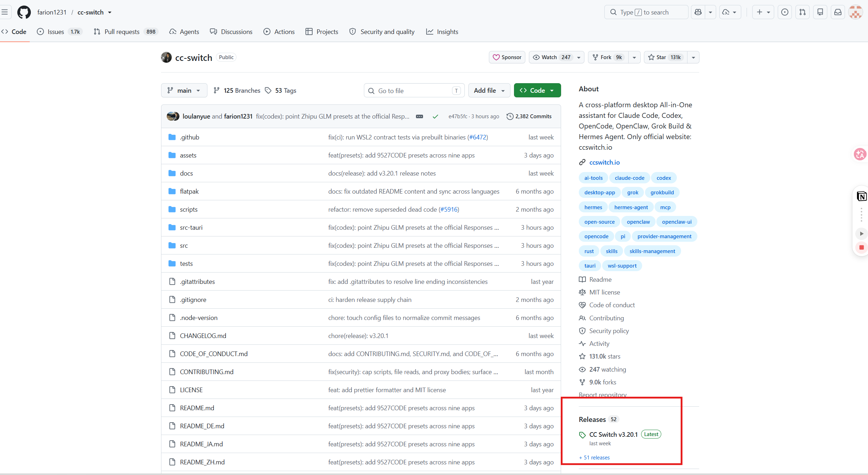Open the src-tauri folder
This screenshot has width=868, height=475.
(x=191, y=228)
